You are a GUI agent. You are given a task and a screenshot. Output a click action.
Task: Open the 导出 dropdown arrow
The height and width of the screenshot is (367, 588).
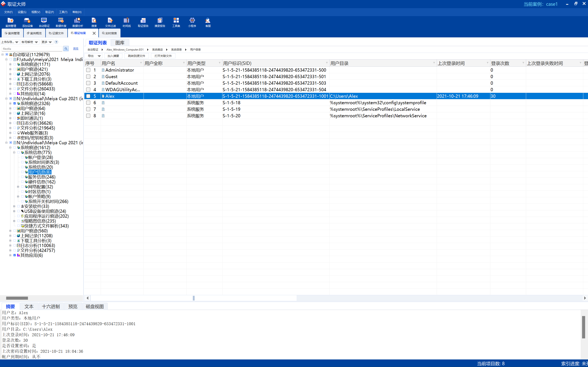99,56
